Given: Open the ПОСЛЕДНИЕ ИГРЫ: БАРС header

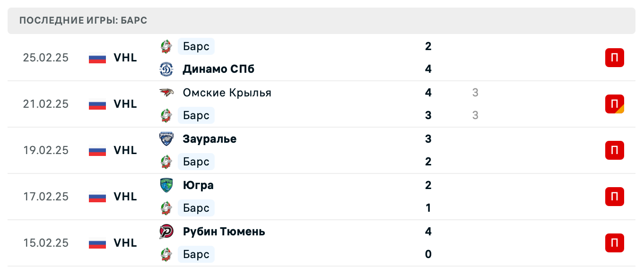Looking at the screenshot, I should (82, 20).
